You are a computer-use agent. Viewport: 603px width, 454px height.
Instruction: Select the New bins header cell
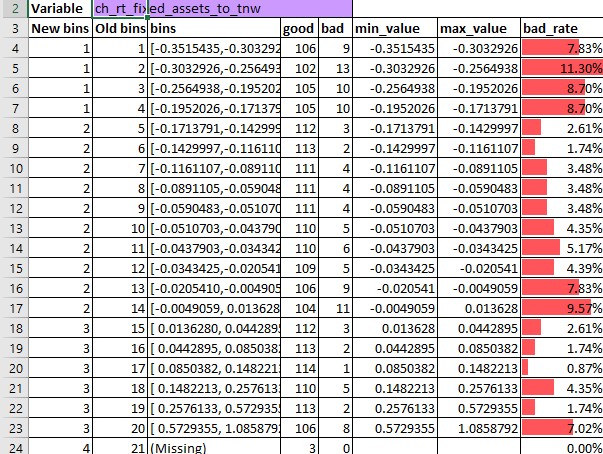click(x=60, y=28)
